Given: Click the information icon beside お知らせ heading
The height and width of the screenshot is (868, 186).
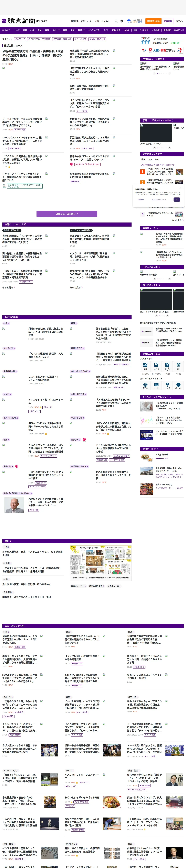Looking at the screenshot, I should pyautogui.click(x=141, y=322).
